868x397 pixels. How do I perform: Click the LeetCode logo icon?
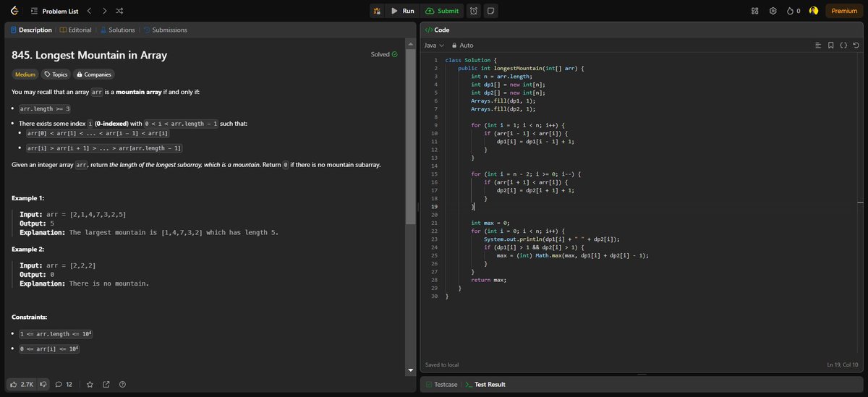[13, 11]
